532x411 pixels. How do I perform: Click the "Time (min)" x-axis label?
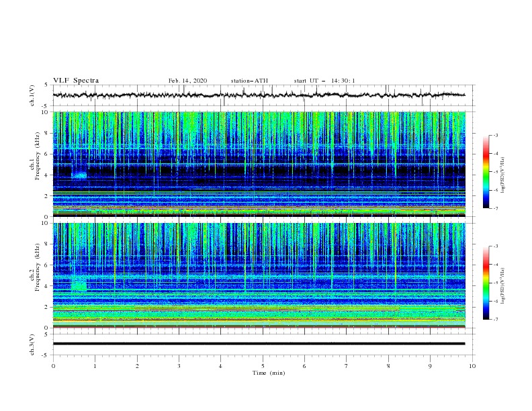[x=269, y=373]
